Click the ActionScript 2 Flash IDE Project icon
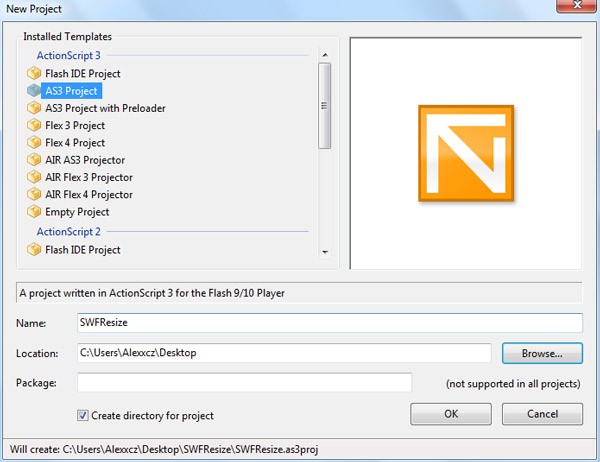Screen dimensions: 600x462 (x=34, y=250)
